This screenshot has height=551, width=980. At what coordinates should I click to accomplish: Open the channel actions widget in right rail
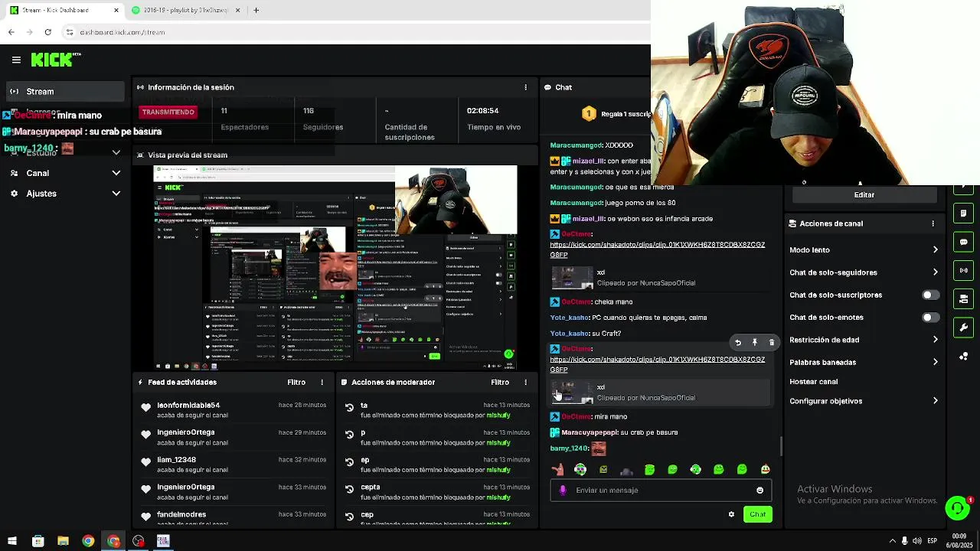click(963, 298)
